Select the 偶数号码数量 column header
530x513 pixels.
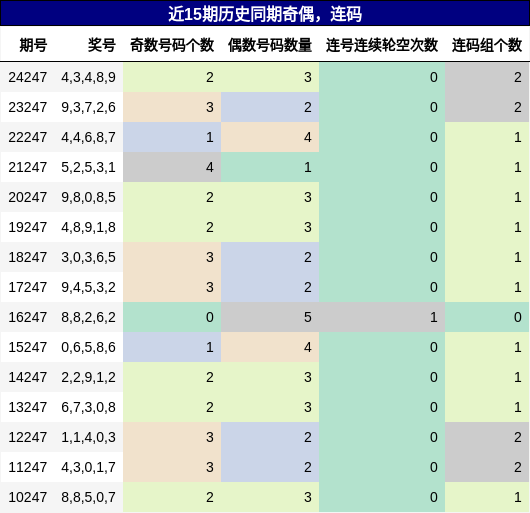click(270, 45)
